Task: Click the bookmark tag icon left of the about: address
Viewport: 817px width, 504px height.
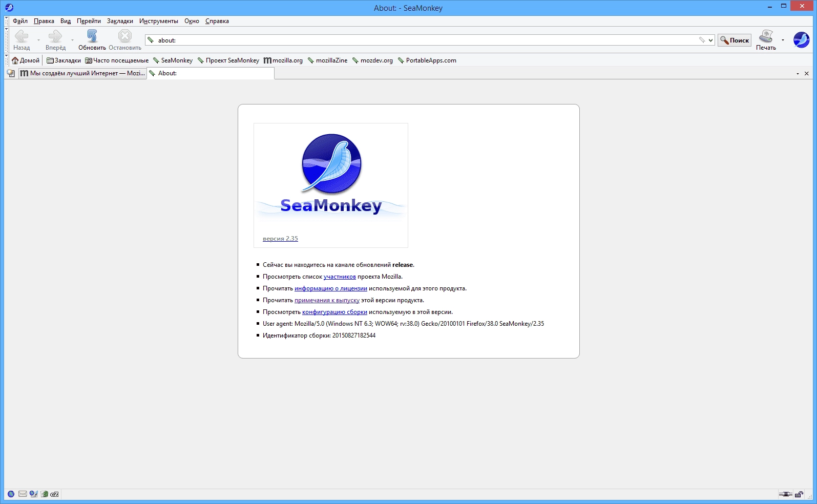Action: 151,40
